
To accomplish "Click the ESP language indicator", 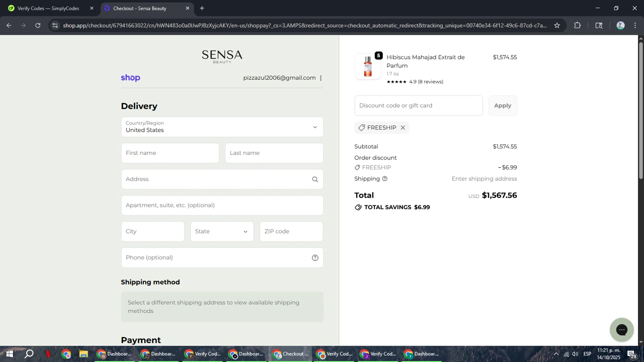I will point(587,354).
